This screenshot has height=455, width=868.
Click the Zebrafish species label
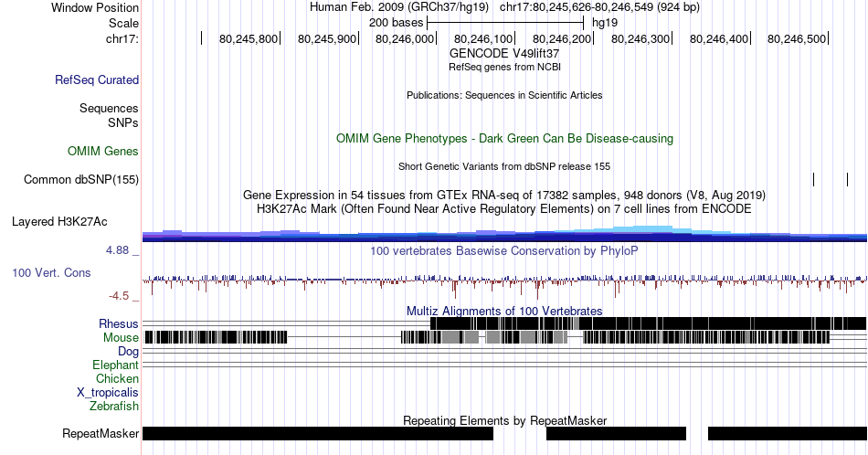pos(114,406)
